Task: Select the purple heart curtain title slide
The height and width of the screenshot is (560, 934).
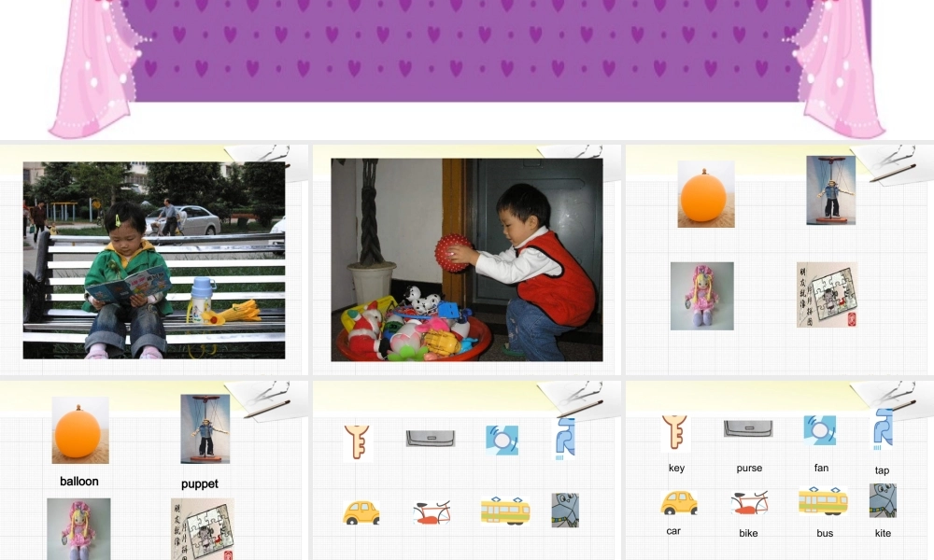Action: click(x=466, y=68)
